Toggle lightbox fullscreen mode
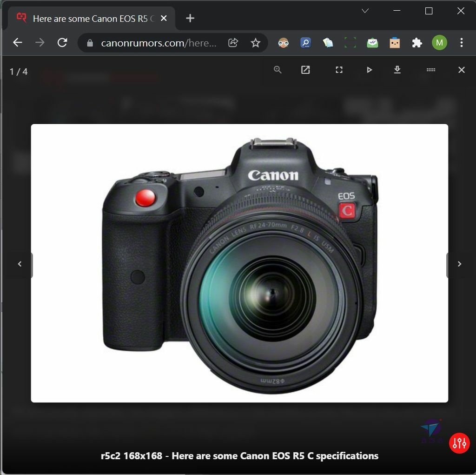This screenshot has height=475, width=476. point(339,70)
